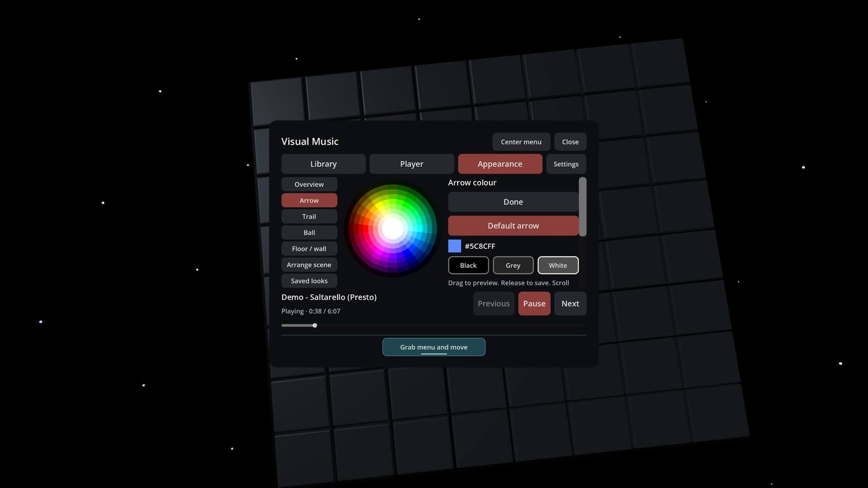This screenshot has height=488, width=868.
Task: Choose the Floor / wall section
Action: click(x=309, y=249)
